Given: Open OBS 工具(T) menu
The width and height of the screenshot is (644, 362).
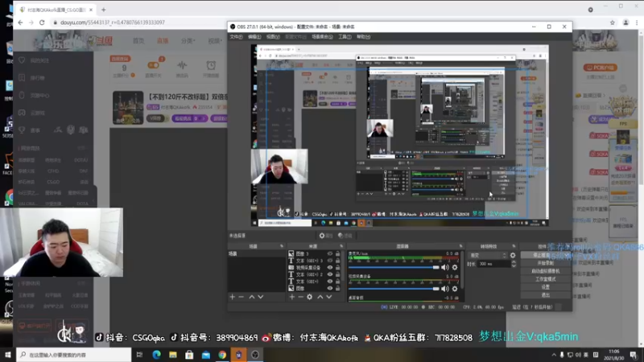Looking at the screenshot, I should coord(345,37).
